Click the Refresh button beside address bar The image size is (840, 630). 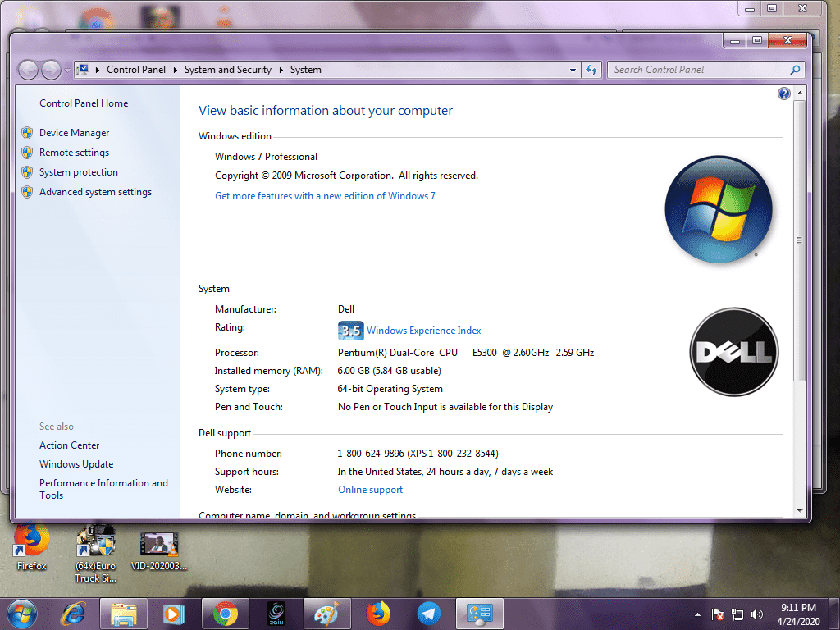point(591,71)
